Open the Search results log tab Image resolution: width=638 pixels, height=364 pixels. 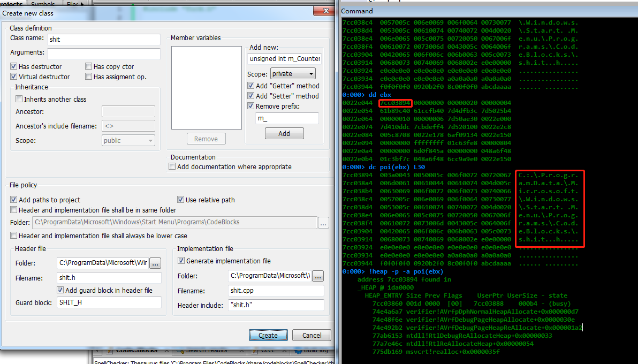(206, 350)
